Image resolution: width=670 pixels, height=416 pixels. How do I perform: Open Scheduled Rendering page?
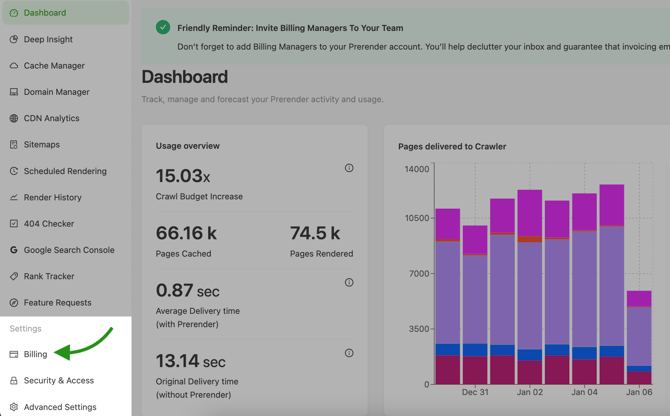65,171
